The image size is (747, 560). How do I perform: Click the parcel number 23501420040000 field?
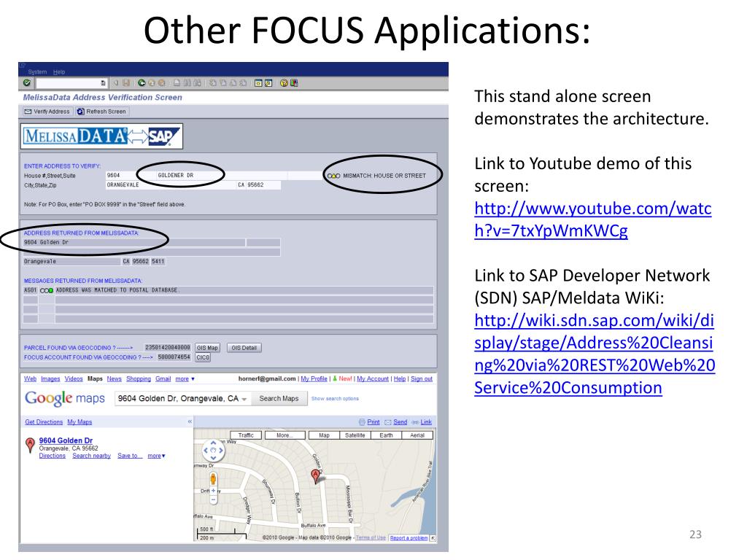[168, 348]
